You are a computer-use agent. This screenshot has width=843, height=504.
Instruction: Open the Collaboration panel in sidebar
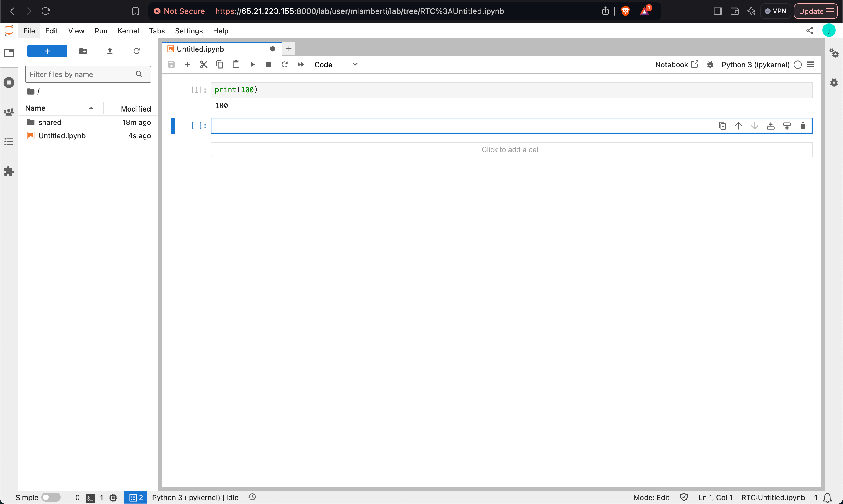coord(9,112)
